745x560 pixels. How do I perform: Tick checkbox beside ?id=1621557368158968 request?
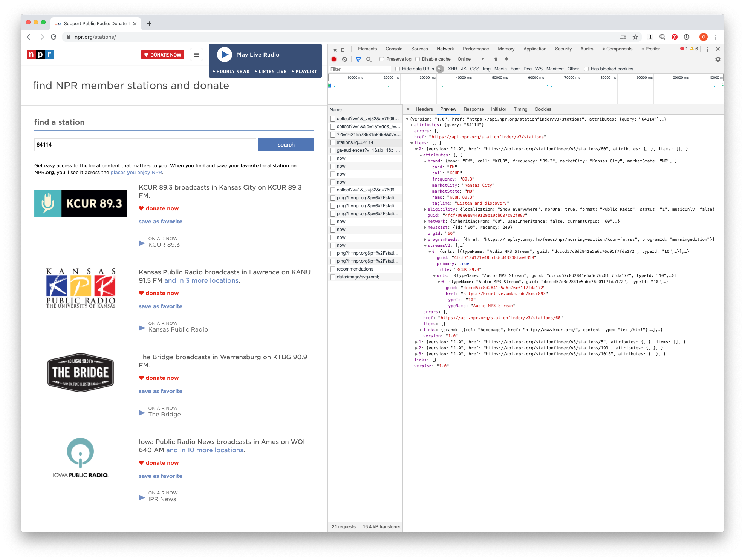coord(333,135)
